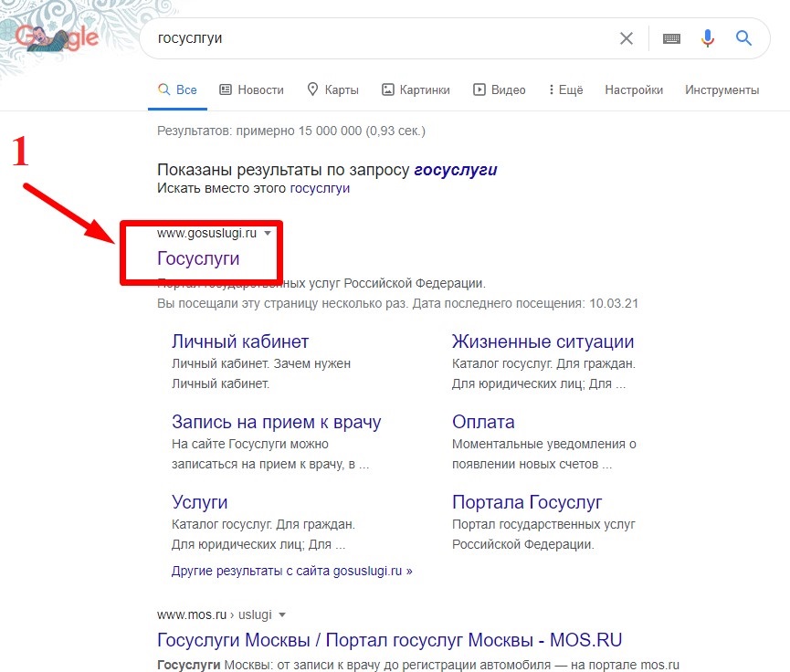Viewport: 790px width, 672px height.
Task: Open the Портала Госуслуг sitelink
Action: point(527,502)
